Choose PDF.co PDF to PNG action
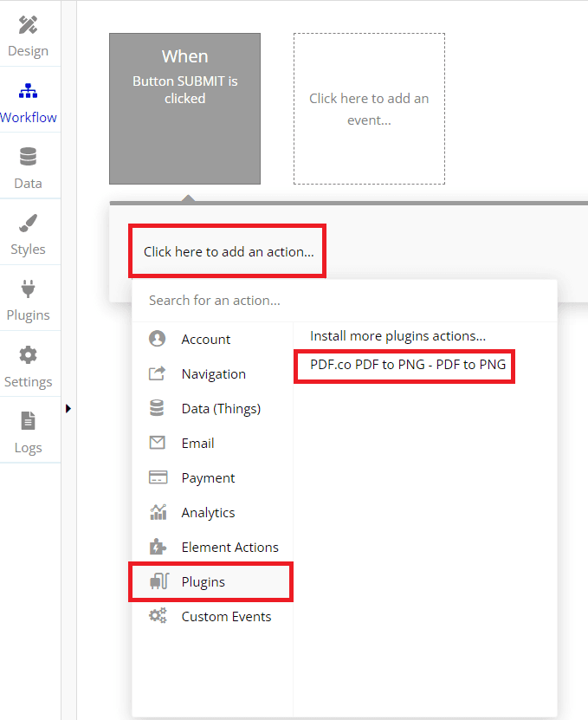 [x=408, y=364]
